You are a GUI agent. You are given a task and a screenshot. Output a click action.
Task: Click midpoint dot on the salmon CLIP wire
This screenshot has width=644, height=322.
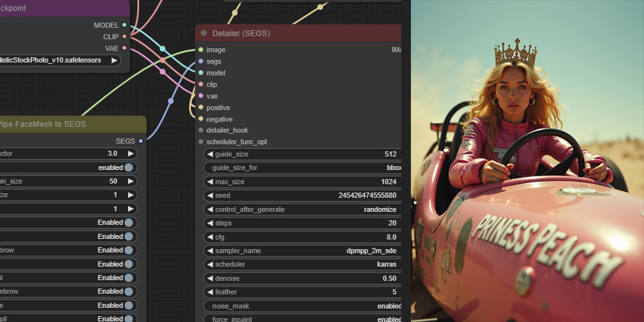click(x=163, y=61)
